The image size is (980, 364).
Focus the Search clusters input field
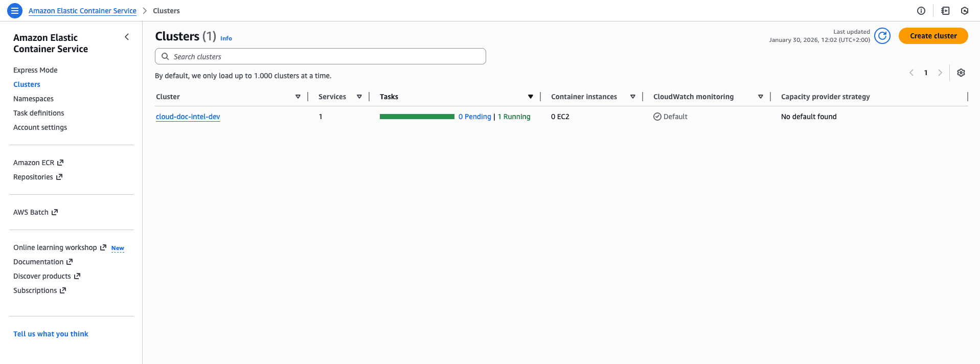(327, 56)
